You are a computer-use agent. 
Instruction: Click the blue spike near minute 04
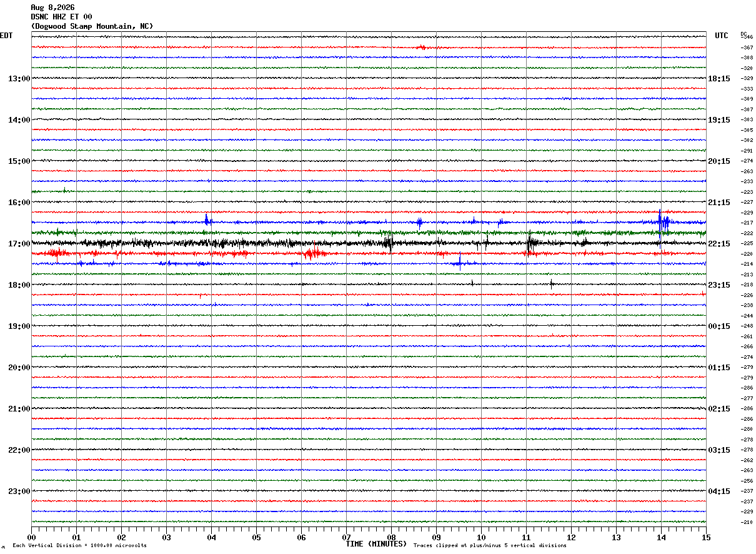[x=207, y=219]
